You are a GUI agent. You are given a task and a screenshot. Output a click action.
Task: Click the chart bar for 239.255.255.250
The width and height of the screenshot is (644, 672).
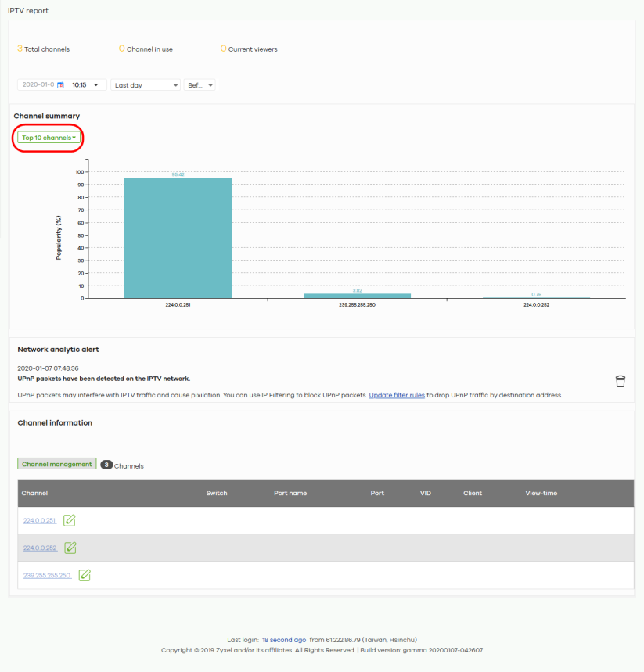click(x=357, y=296)
